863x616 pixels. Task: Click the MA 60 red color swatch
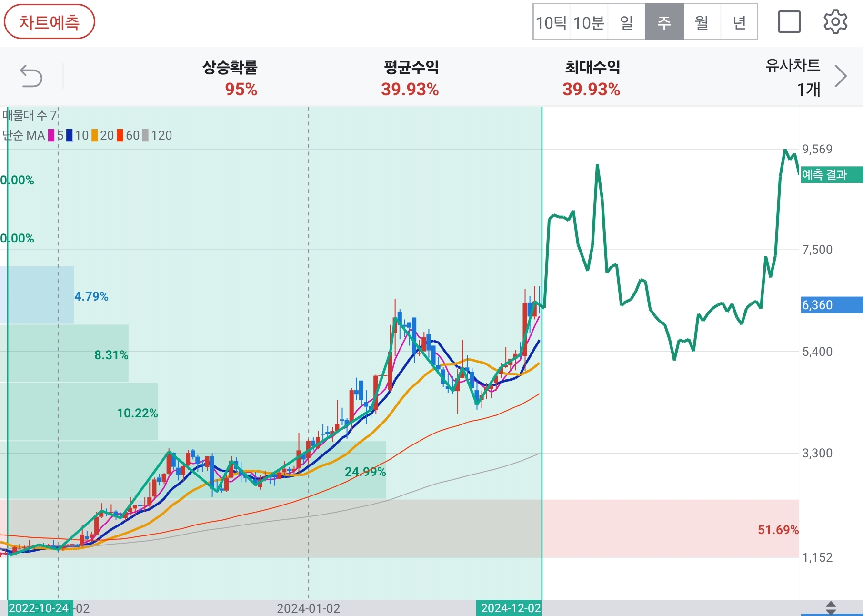click(x=120, y=136)
